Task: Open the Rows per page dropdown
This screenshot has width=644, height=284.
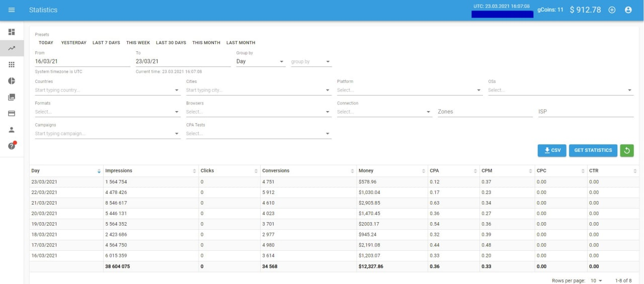Action: 596,280
